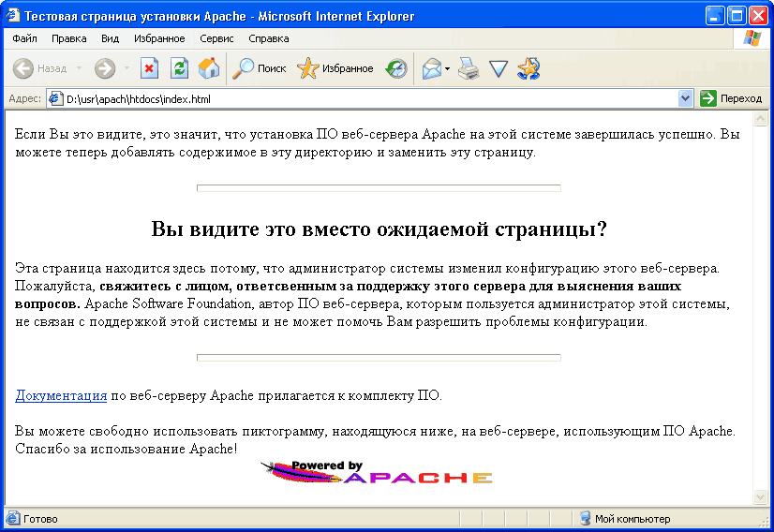Image resolution: width=774 pixels, height=532 pixels.
Task: Click the vertical scrollbar down arrow
Action: pos(760,496)
